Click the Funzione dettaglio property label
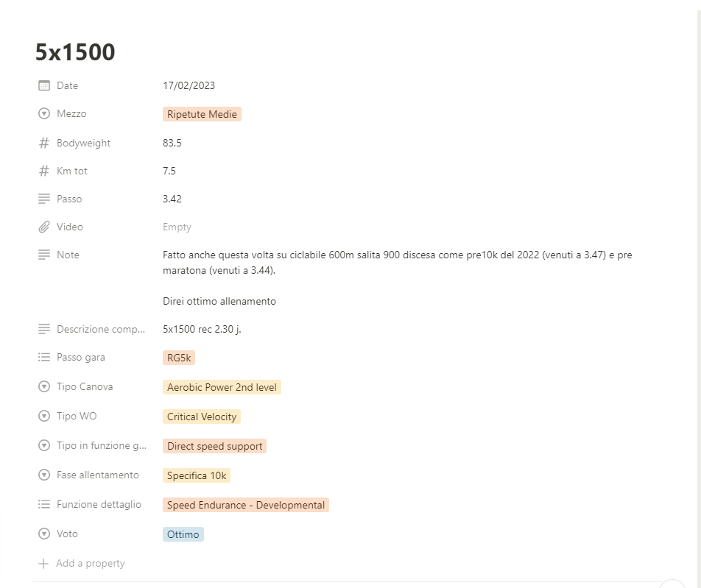 pyautogui.click(x=99, y=504)
